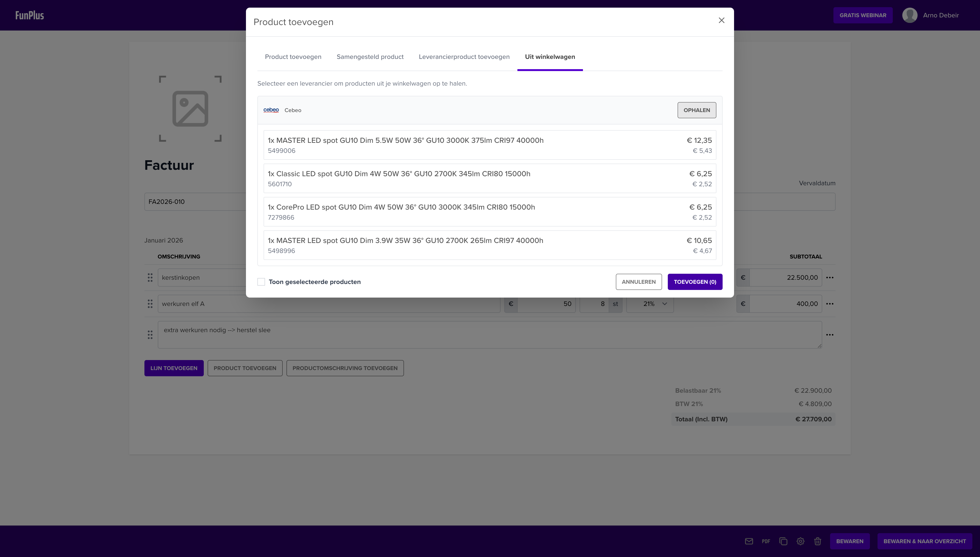Open three-dot menu on the 22.500,00 row
Image resolution: width=980 pixels, height=557 pixels.
(x=829, y=277)
